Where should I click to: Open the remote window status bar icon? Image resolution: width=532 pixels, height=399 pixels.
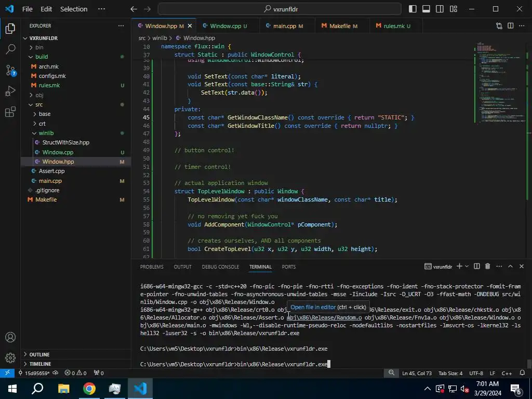coord(7,373)
